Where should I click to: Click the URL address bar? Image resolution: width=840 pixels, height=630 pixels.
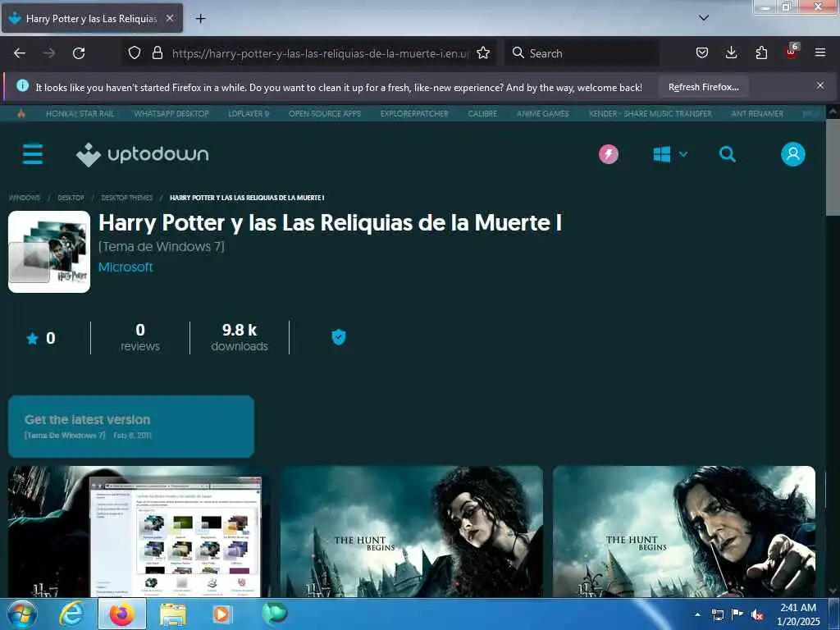320,53
